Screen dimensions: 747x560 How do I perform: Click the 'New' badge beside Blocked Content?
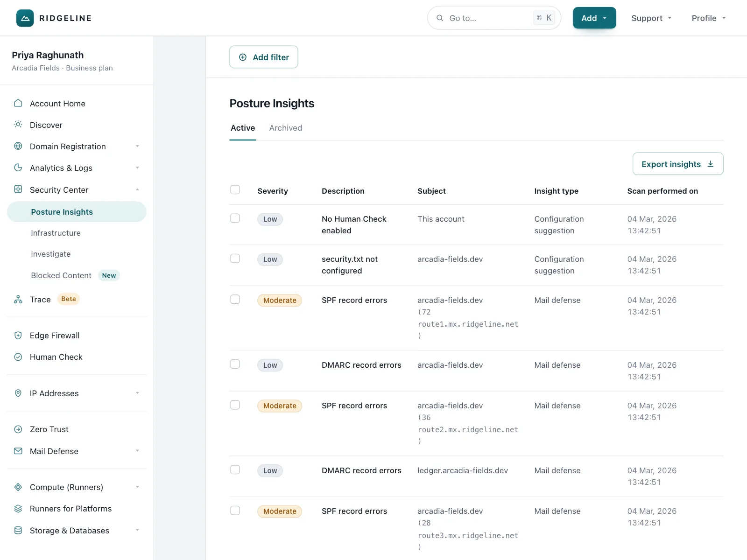109,275
